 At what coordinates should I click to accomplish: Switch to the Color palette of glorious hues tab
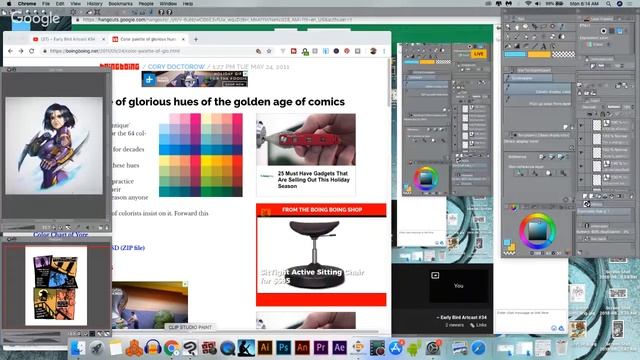(x=148, y=39)
